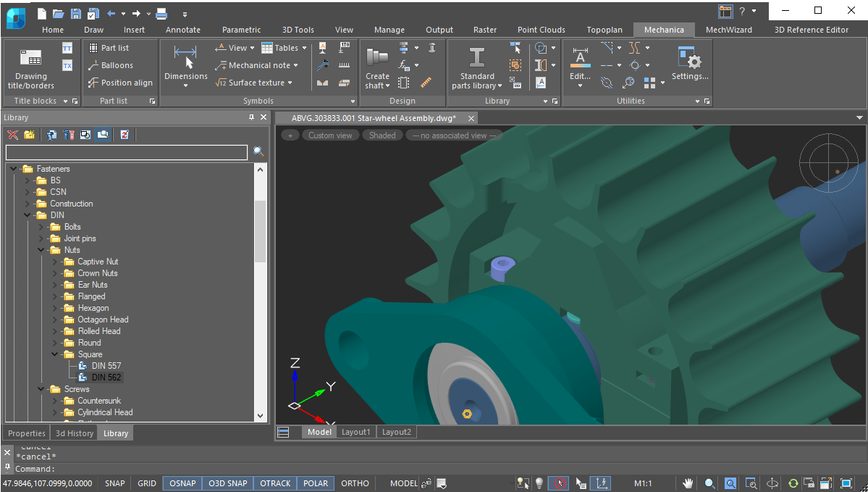Image resolution: width=868 pixels, height=492 pixels.
Task: Toggle OSNAP mode in status bar
Action: click(183, 483)
